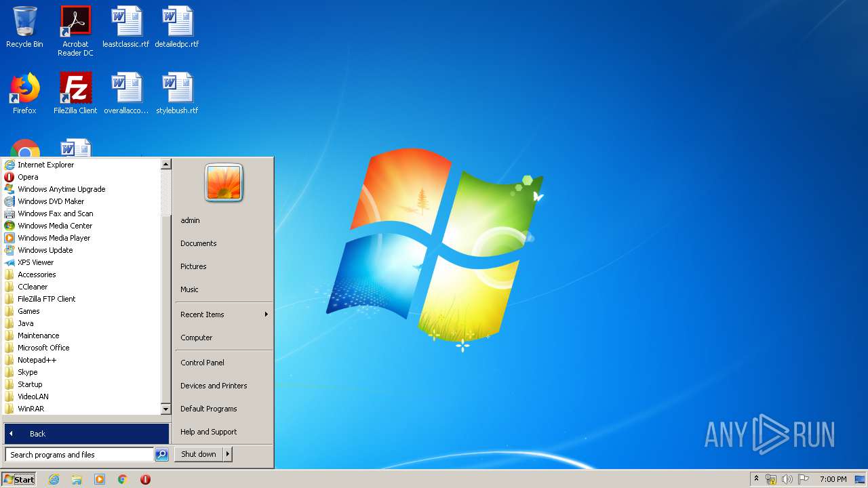
Task: Open FileZilla Client desktop shortcut
Action: pyautogui.click(x=75, y=94)
